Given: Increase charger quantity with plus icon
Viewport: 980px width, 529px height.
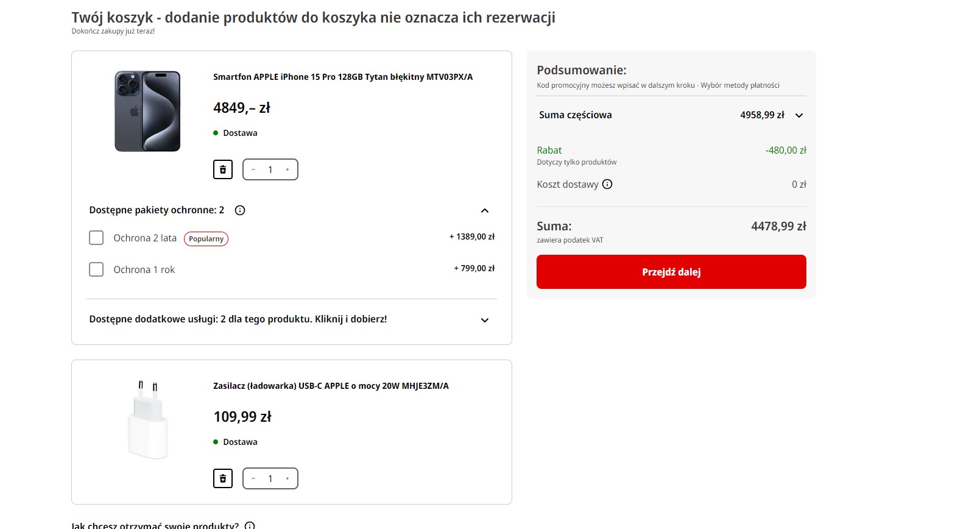Looking at the screenshot, I should (x=287, y=478).
